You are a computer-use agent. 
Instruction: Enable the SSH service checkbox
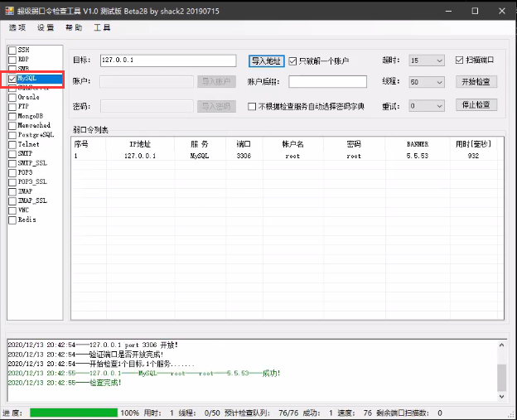[12, 51]
